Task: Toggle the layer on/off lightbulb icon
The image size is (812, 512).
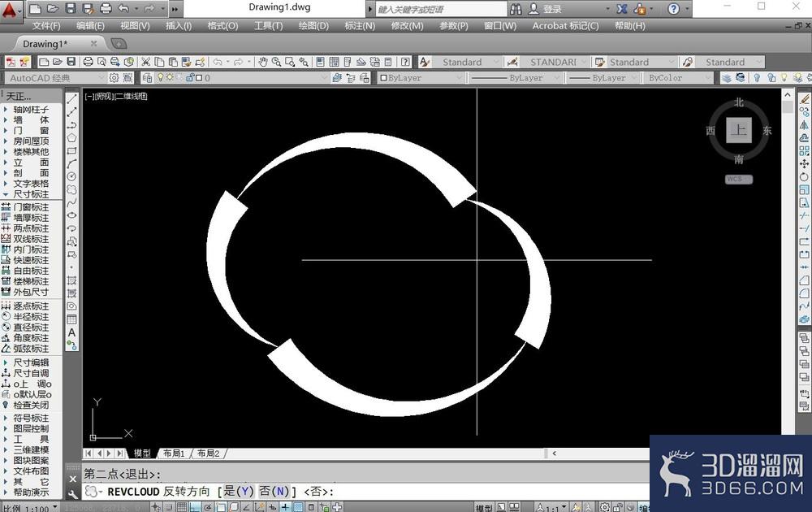Action: (161, 78)
